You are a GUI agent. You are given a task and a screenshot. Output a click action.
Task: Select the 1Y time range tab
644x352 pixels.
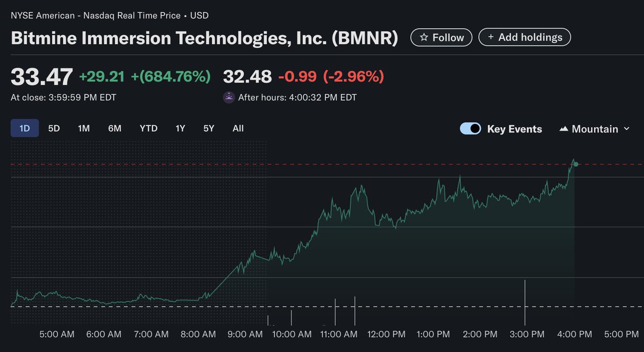click(180, 128)
